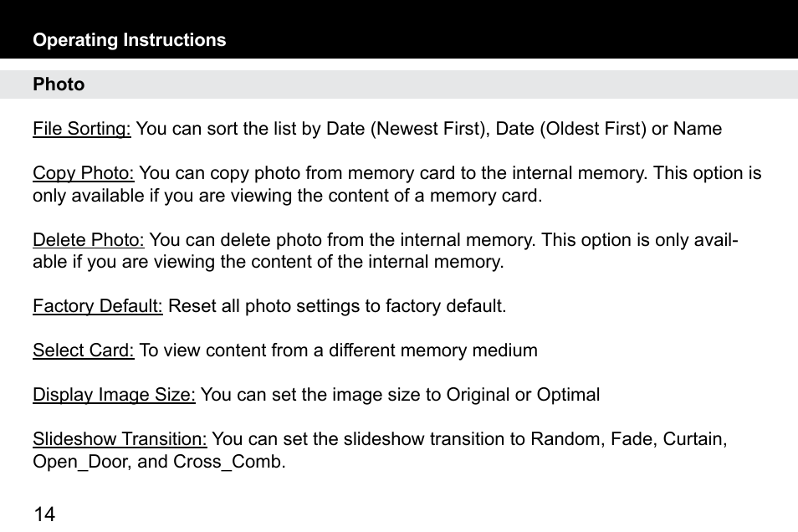The width and height of the screenshot is (798, 532).
Task: Click the underlined File Sorting label
Action: pos(82,129)
